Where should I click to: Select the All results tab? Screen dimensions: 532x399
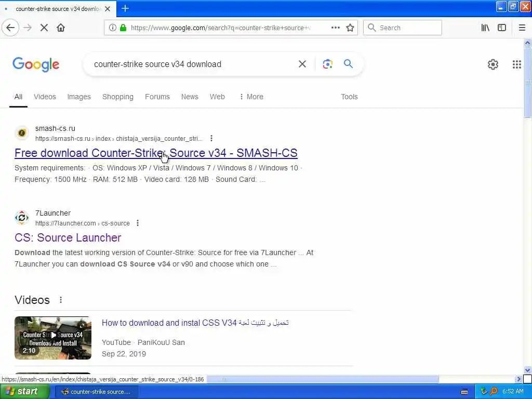[18, 97]
